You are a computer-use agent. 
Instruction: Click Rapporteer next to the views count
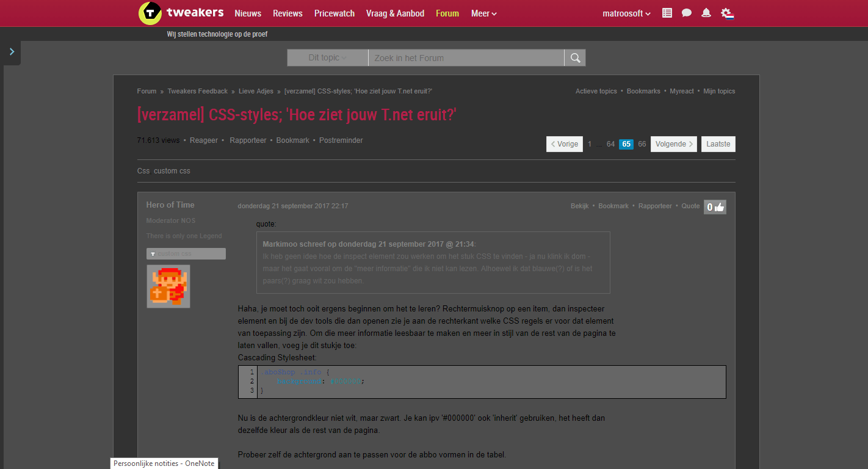(248, 140)
